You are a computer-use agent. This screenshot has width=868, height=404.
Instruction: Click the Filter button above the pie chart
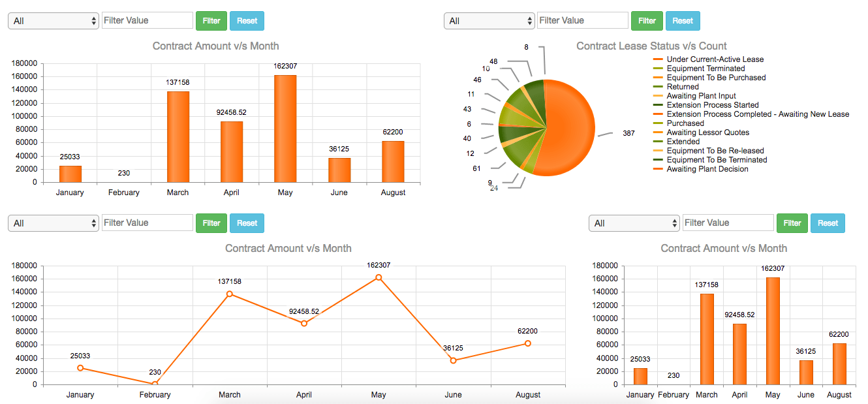point(647,21)
